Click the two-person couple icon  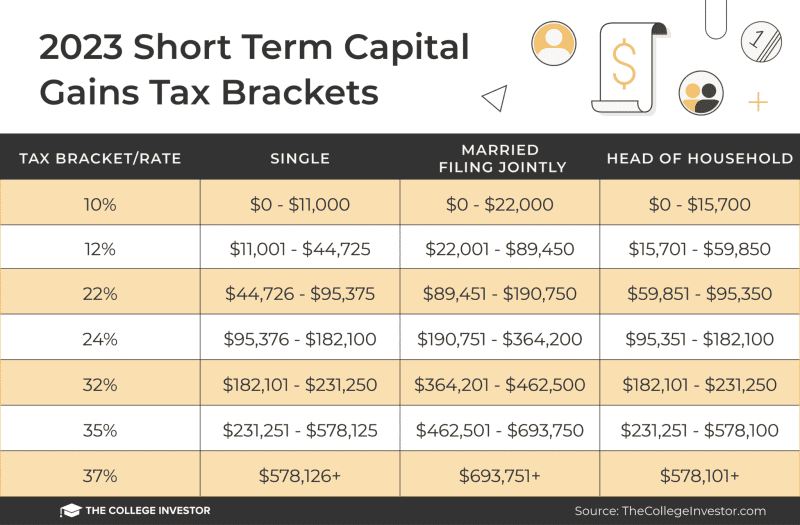(x=700, y=92)
